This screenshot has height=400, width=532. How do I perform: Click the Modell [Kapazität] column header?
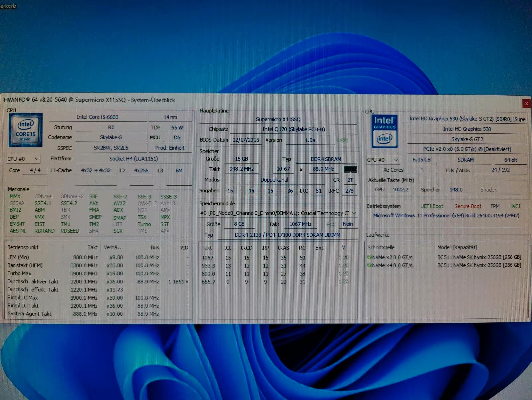click(457, 247)
